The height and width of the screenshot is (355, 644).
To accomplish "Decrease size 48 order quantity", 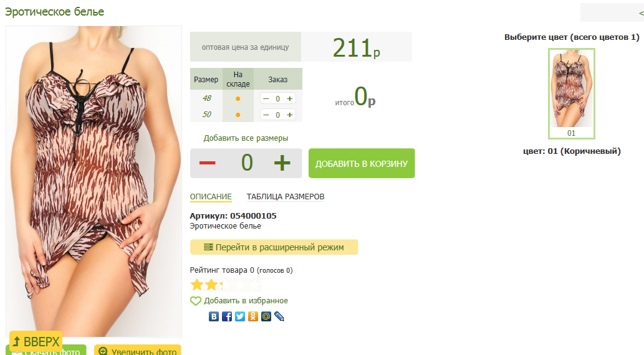I will tap(266, 98).
